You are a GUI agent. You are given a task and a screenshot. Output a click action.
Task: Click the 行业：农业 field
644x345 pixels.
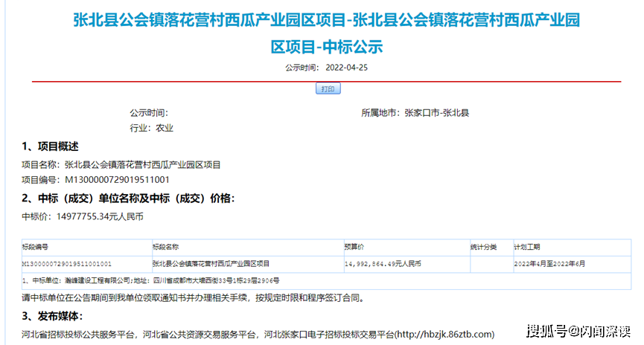pos(151,128)
